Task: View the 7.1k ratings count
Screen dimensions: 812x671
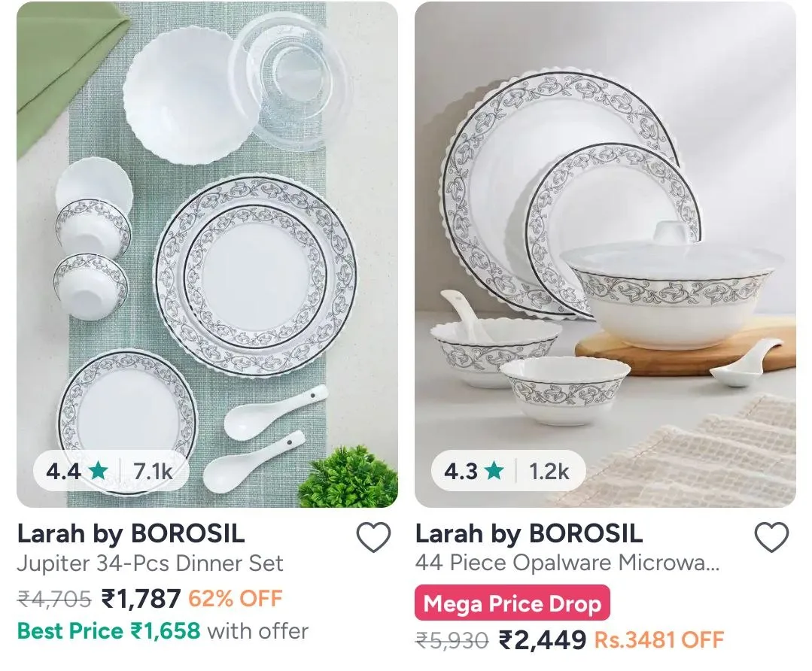Action: pyautogui.click(x=153, y=471)
